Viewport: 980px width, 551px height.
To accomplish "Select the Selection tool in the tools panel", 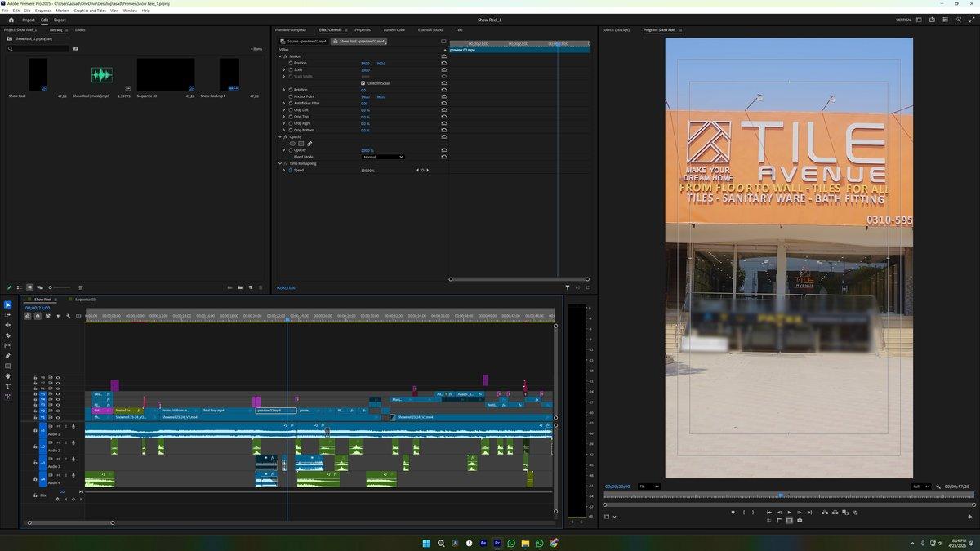I will [x=8, y=304].
